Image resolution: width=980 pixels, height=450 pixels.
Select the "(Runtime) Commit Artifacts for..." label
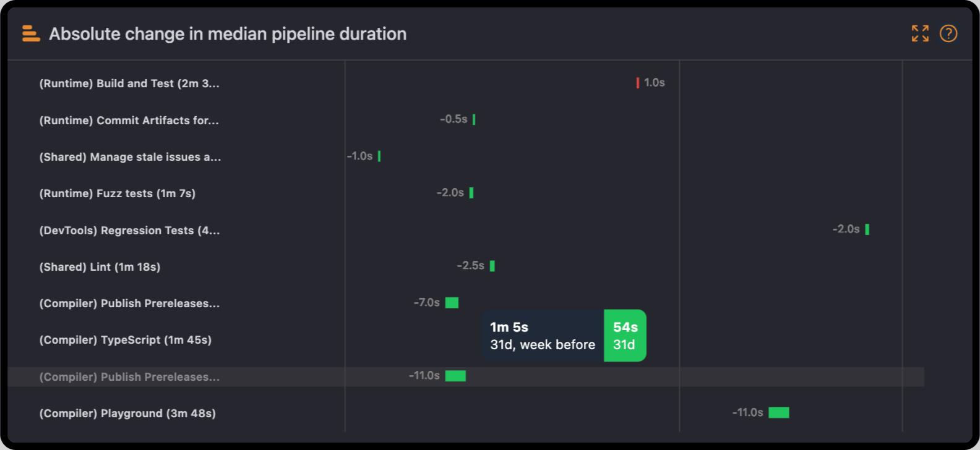[x=129, y=121]
